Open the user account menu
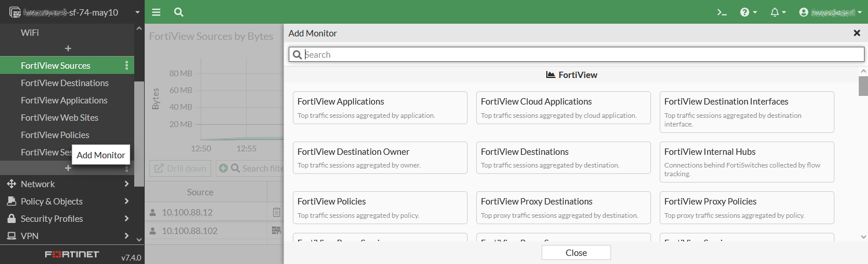 [x=830, y=12]
